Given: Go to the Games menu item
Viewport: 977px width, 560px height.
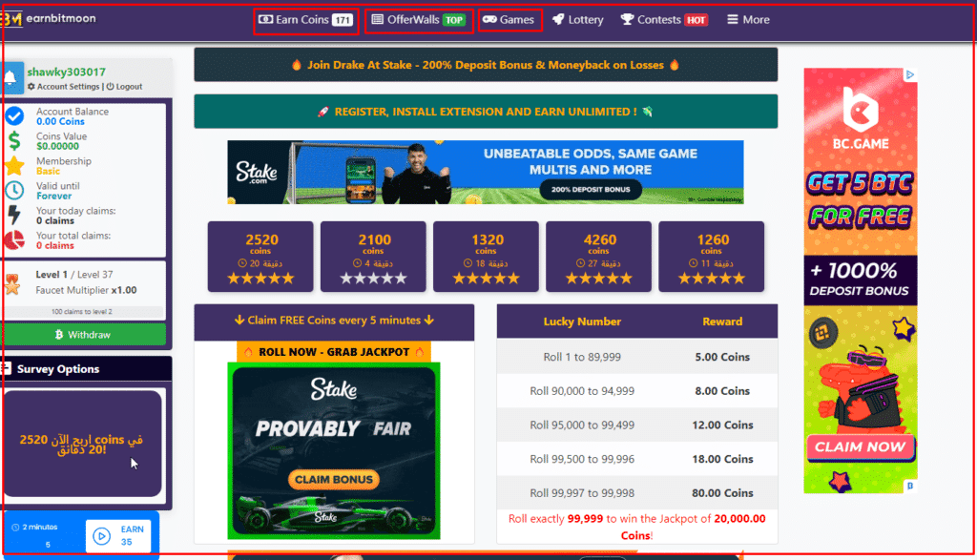Looking at the screenshot, I should point(509,20).
